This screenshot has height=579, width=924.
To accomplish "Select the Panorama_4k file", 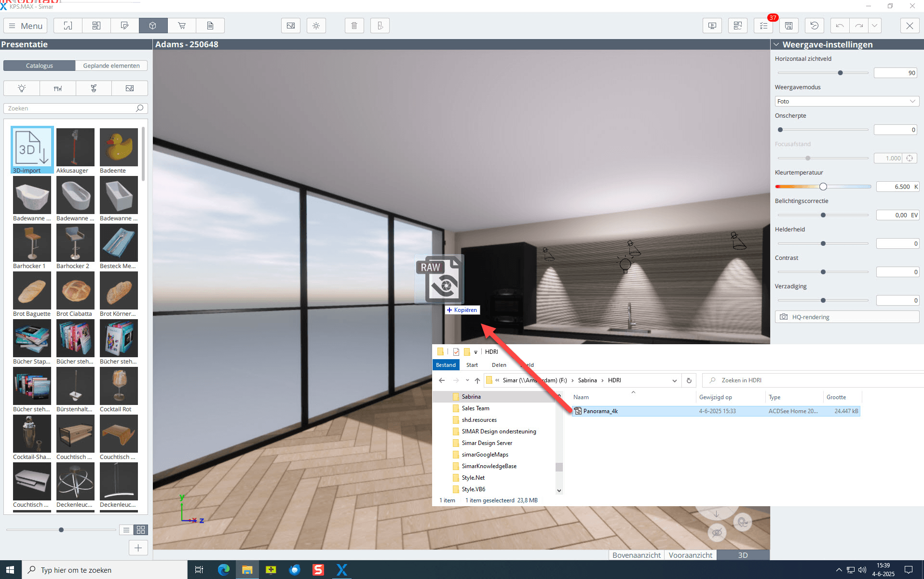I will (600, 411).
